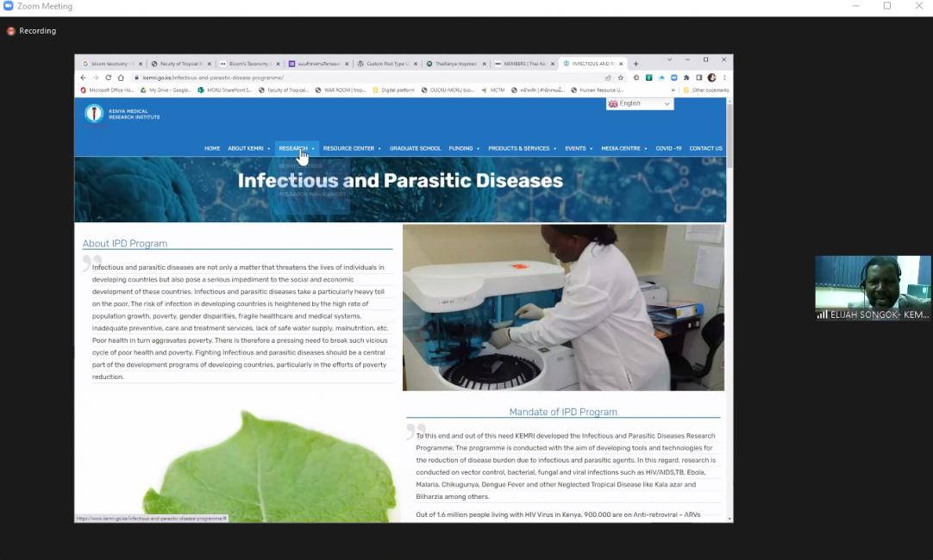
Task: Click the Infectious and Parasitic Diseases banner title
Action: point(400,181)
